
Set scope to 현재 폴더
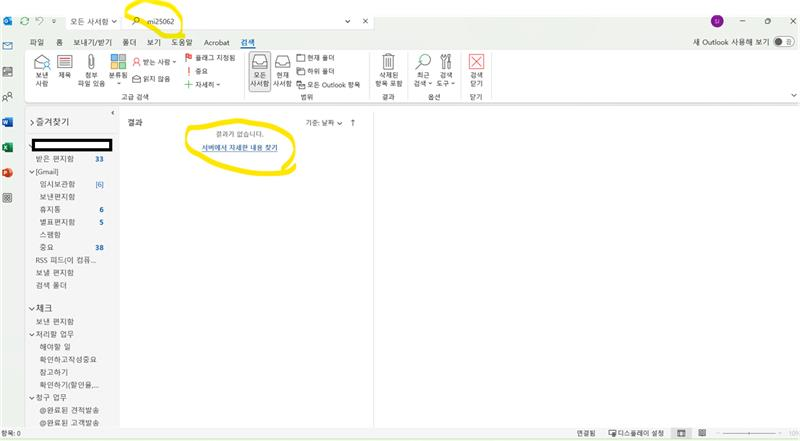click(315, 58)
